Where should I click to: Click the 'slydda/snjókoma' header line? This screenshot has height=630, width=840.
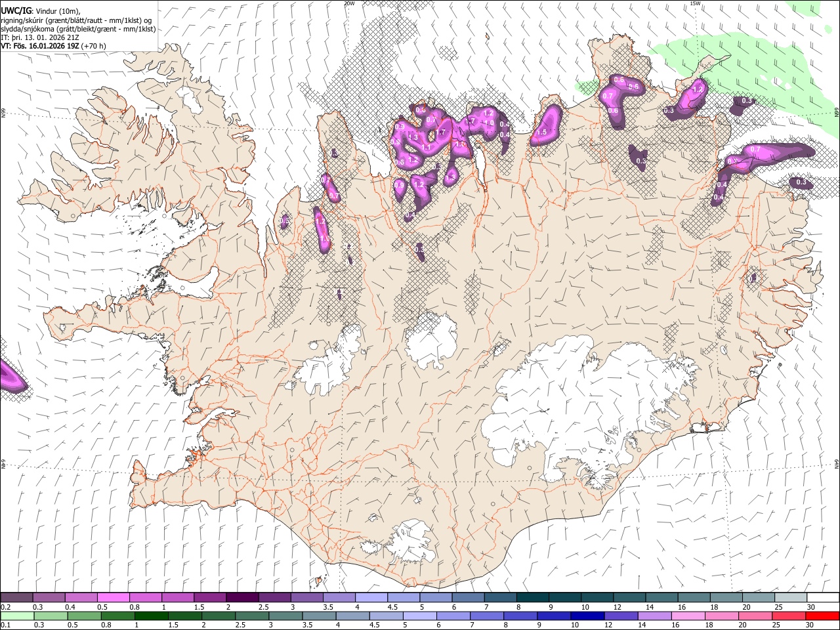tap(78, 29)
